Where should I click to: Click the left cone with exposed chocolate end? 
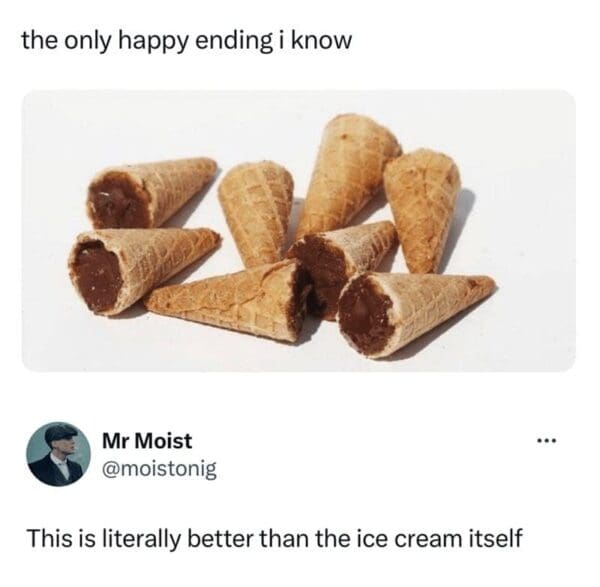pyautogui.click(x=143, y=270)
